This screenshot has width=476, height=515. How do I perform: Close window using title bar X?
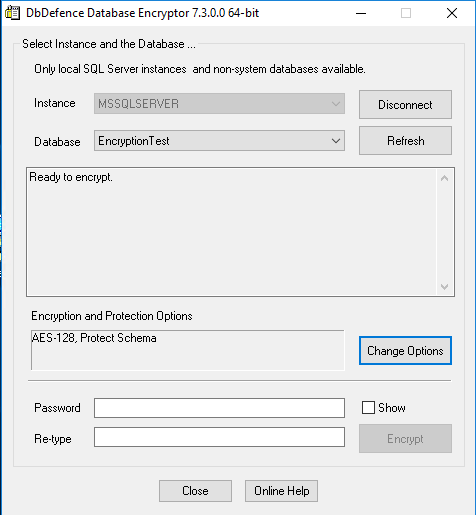(452, 13)
